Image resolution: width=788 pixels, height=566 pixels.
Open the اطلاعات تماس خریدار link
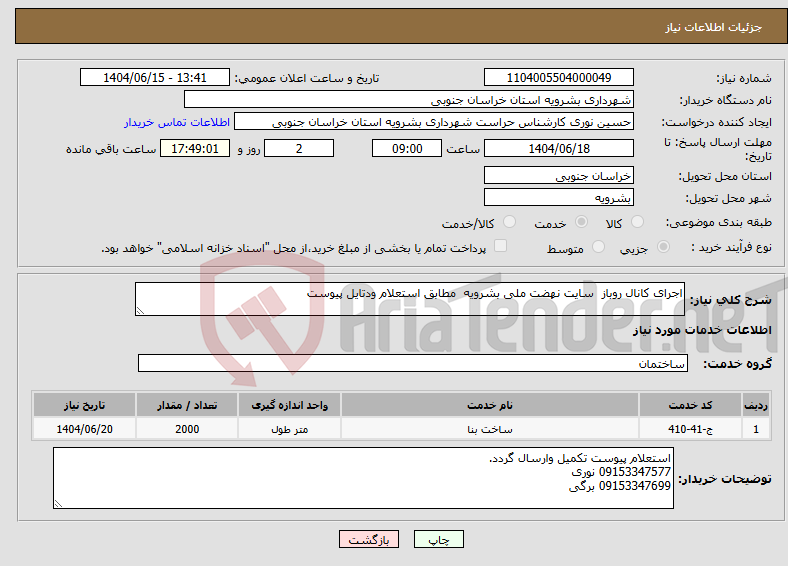pyautogui.click(x=177, y=122)
